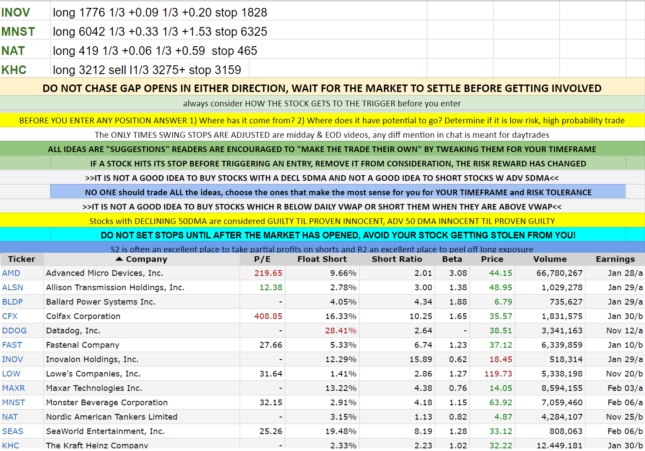The image size is (645, 451).
Task: Select the 'long 3212 sell' KHC note cell
Action: (150, 70)
